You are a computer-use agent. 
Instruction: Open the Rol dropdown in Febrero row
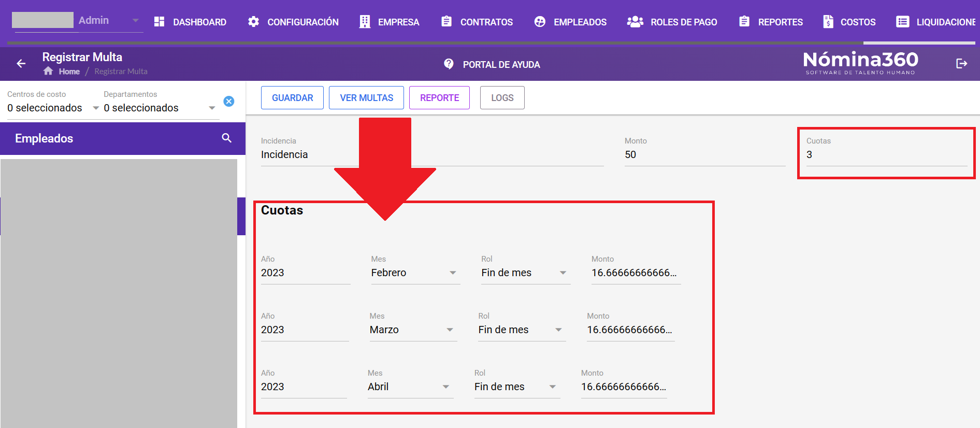(x=526, y=273)
